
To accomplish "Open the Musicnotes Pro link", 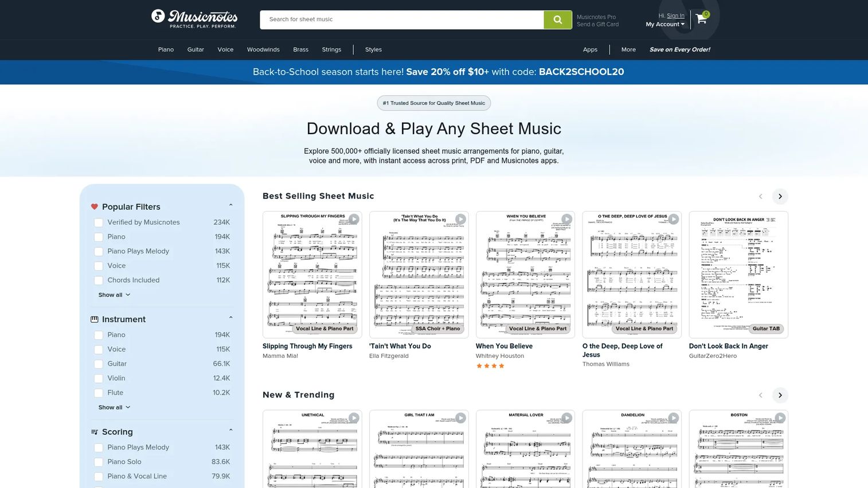I will [596, 17].
